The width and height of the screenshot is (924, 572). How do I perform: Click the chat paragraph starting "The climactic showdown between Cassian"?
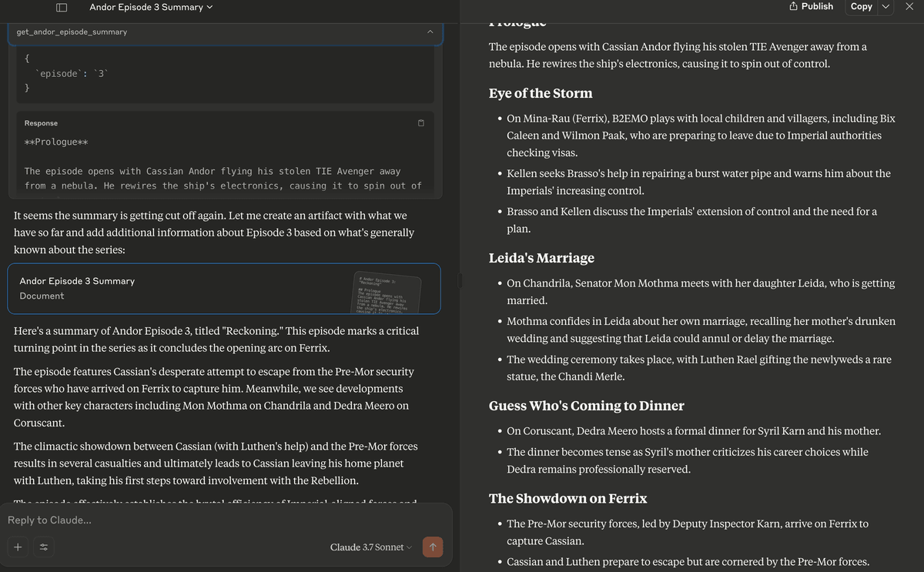point(216,463)
